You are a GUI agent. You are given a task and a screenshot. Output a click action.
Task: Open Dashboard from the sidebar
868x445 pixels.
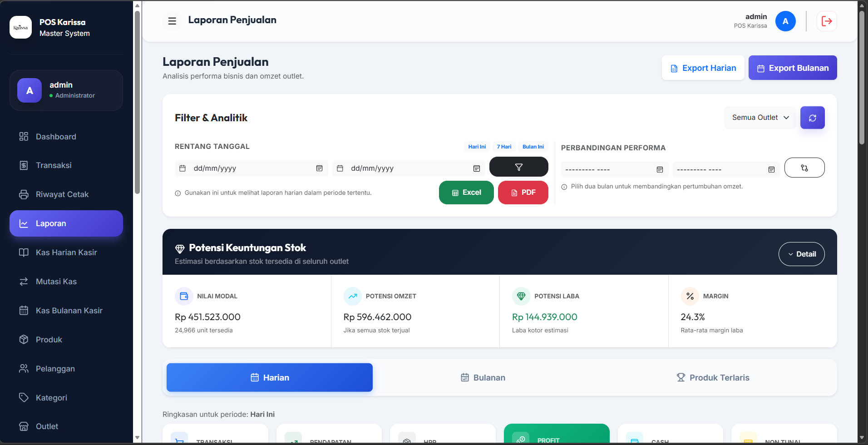[66, 137]
